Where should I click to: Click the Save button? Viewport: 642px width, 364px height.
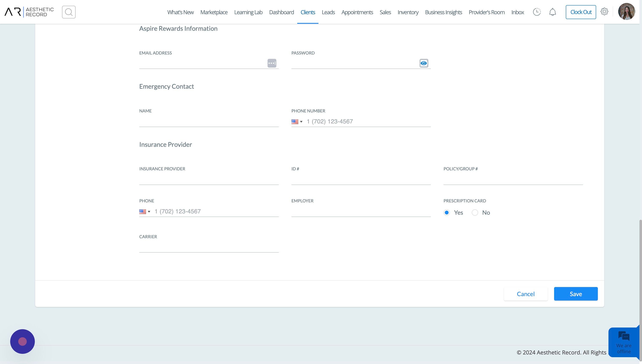576,294
